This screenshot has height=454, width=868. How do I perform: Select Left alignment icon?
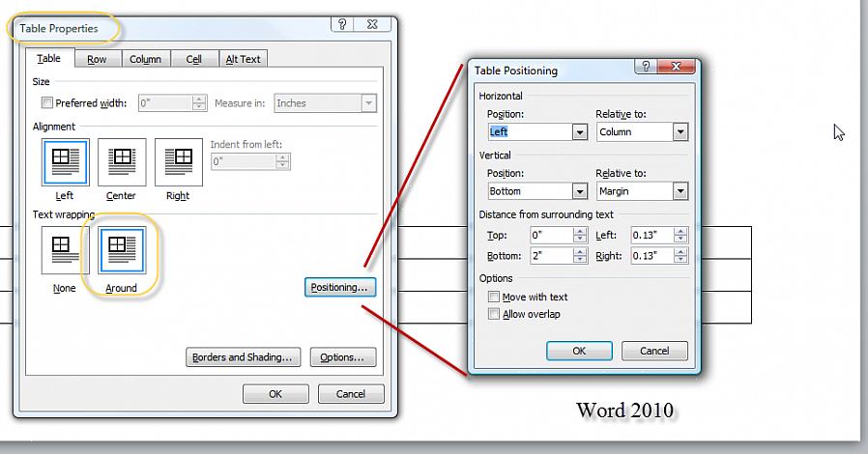coord(66,162)
